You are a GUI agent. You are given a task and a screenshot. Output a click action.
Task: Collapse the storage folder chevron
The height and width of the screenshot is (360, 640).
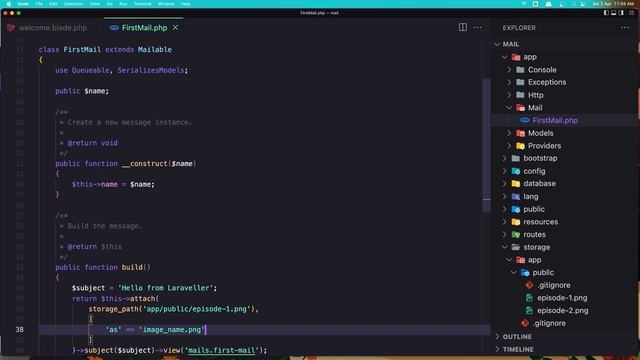click(504, 247)
